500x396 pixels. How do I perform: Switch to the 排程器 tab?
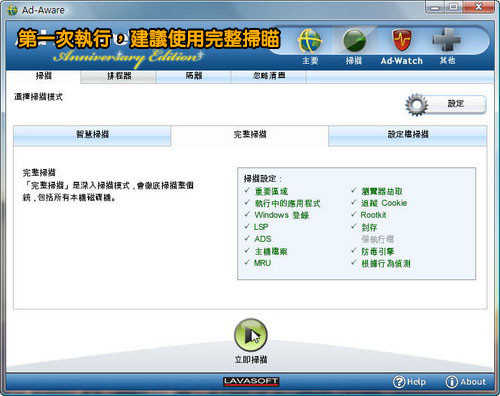pyautogui.click(x=118, y=76)
